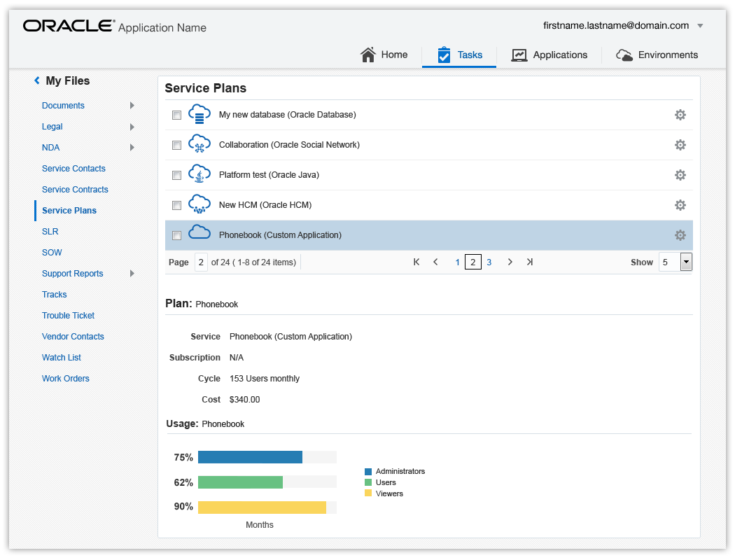Image resolution: width=735 pixels, height=560 pixels.
Task: Click the Home house icon
Action: [x=368, y=55]
